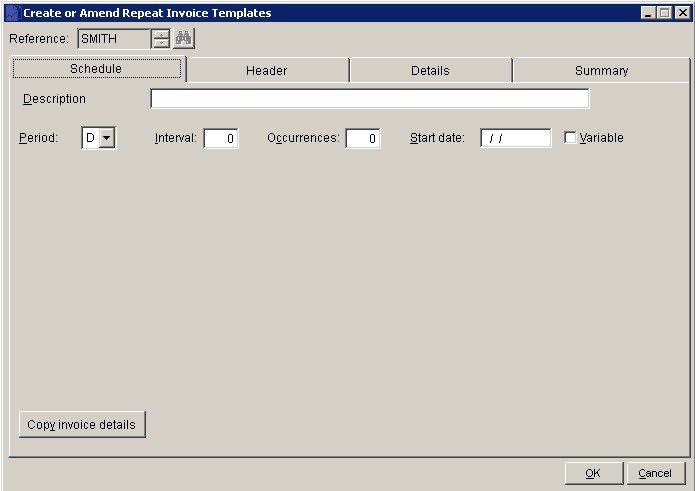The height and width of the screenshot is (491, 695).
Task: Click the Occurrences label
Action: click(303, 138)
